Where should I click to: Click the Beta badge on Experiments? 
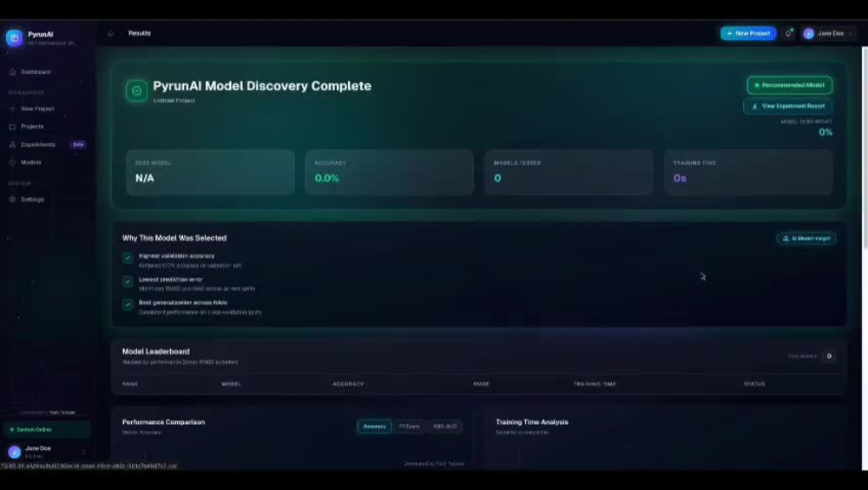click(78, 145)
